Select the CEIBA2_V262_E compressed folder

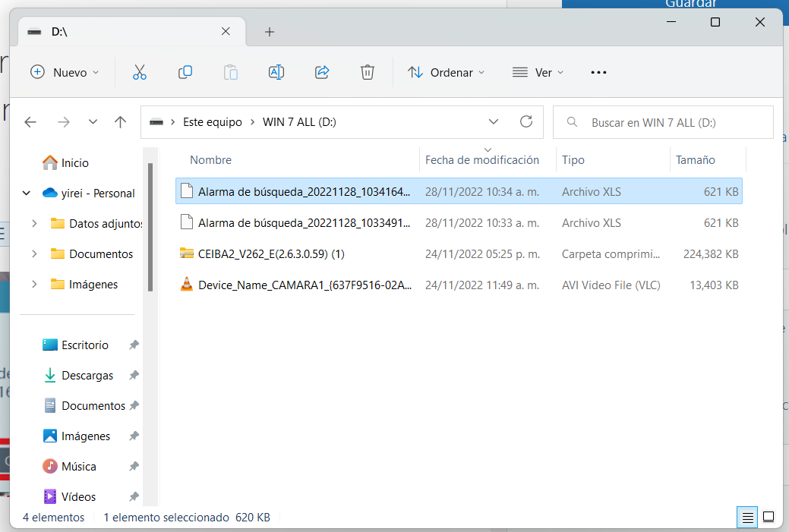pyautogui.click(x=271, y=253)
